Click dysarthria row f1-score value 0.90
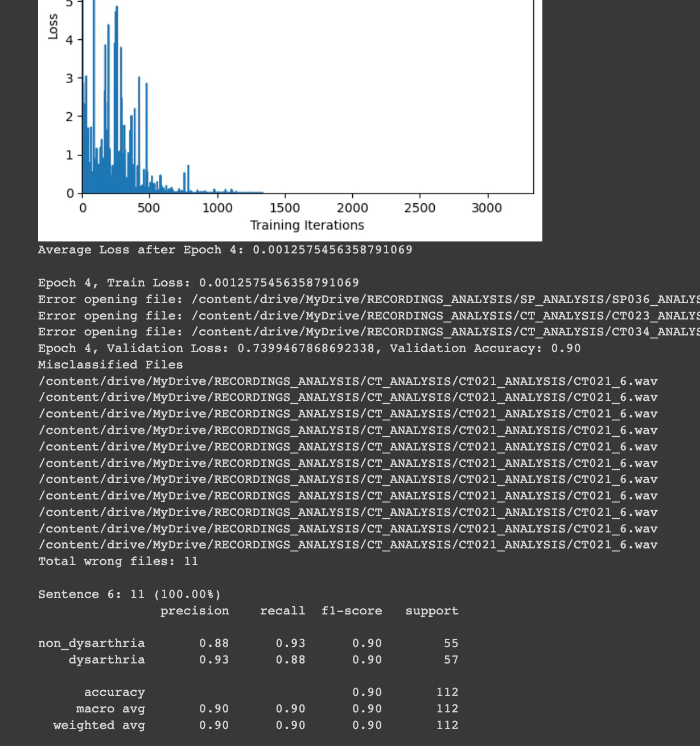The image size is (700, 746). pyautogui.click(x=367, y=660)
